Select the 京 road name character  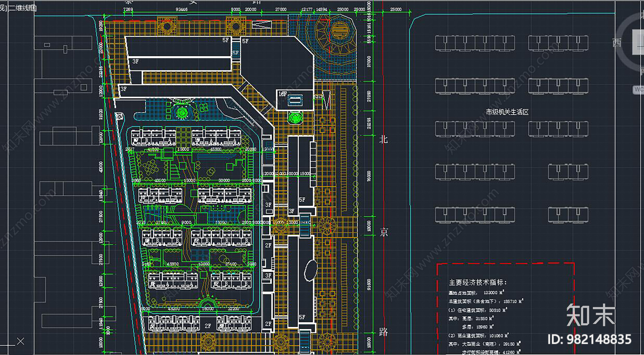point(384,232)
